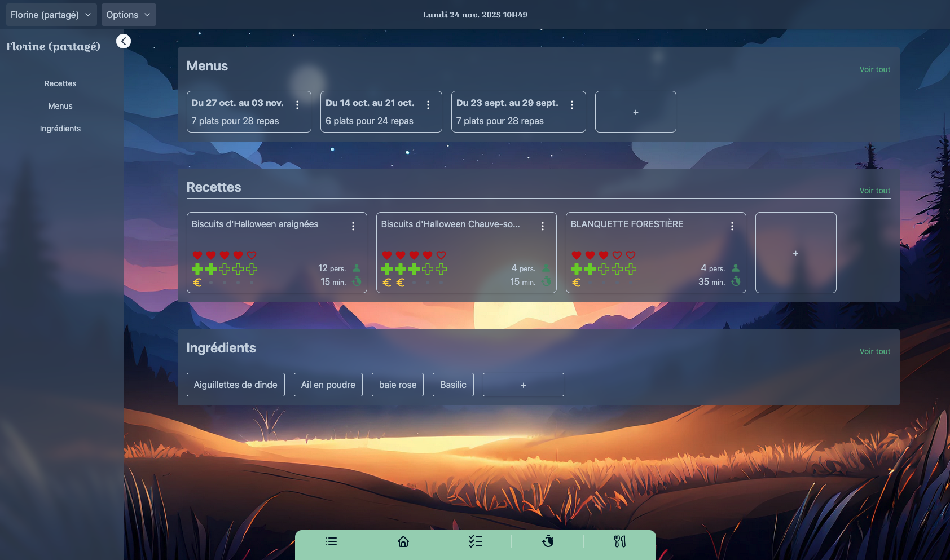Open three-dot menu of BLANQUETTE FORESTIÈRE recipe

732,226
